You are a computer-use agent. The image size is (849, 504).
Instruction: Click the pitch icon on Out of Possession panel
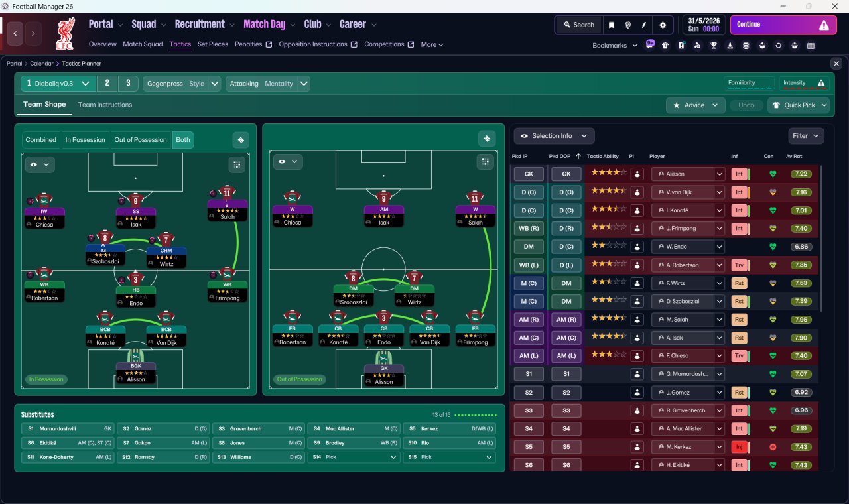tap(487, 139)
